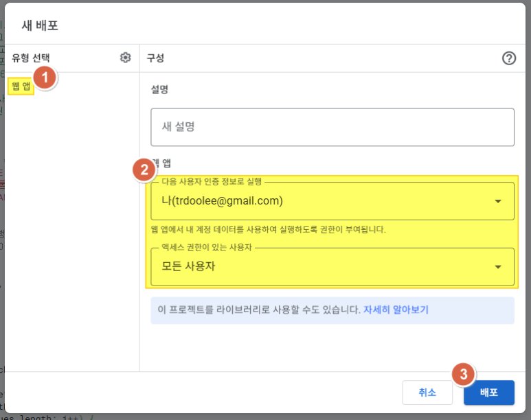Click the 새 배포 dialog title

pos(40,25)
